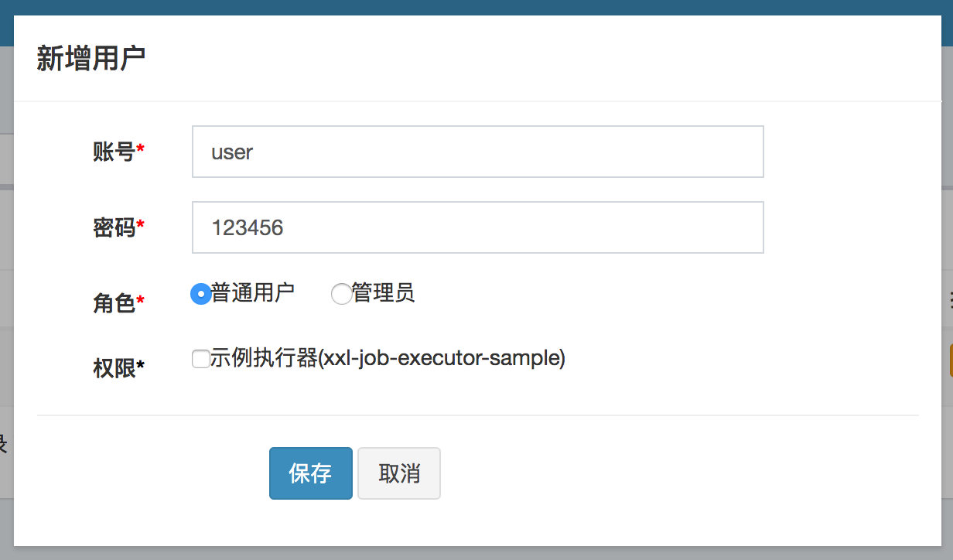Viewport: 953px width, 560px height.
Task: Click the 角色 field label
Action: pyautogui.click(x=114, y=303)
